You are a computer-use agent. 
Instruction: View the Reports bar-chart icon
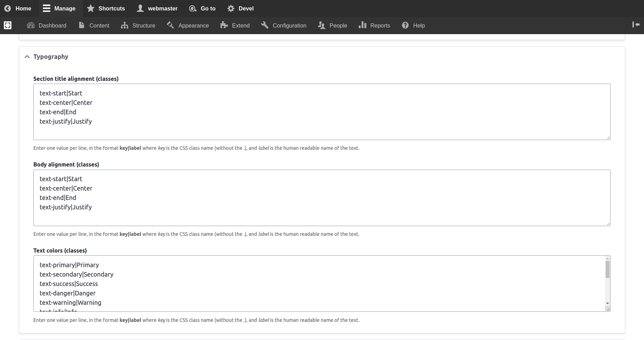363,25
